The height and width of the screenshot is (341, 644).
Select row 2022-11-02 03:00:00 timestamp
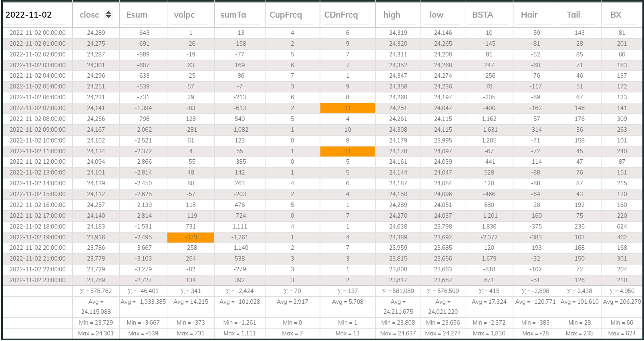click(x=38, y=65)
